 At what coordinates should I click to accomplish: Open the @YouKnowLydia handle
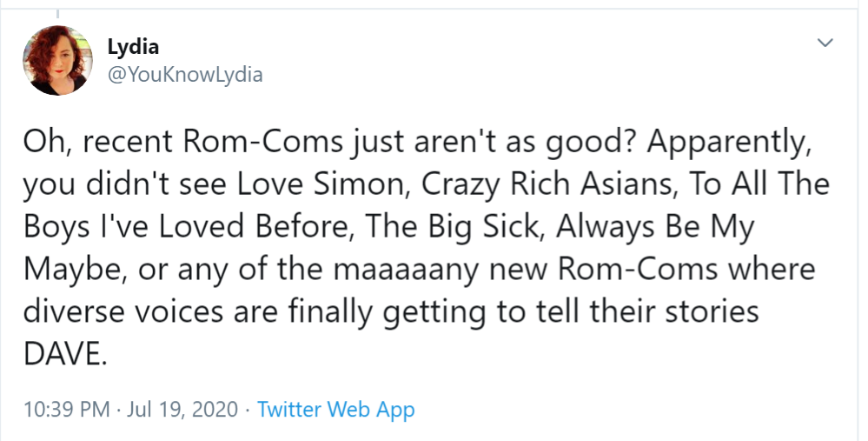click(x=185, y=75)
